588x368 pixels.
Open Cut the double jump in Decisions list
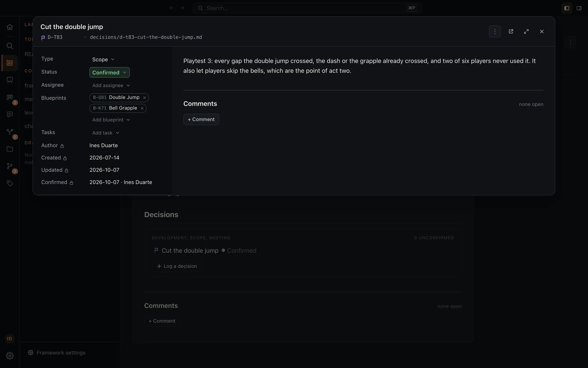[190, 250]
